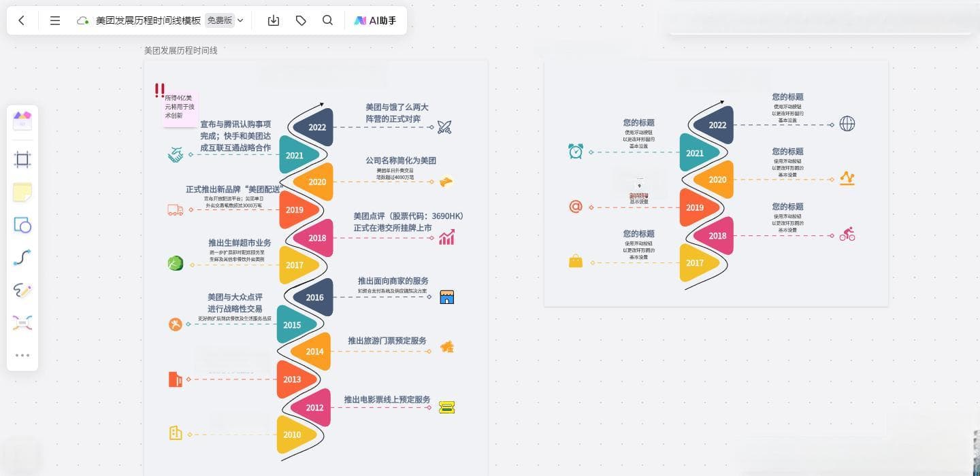Select the pen drawing tool
The width and height of the screenshot is (980, 476).
coord(22,290)
